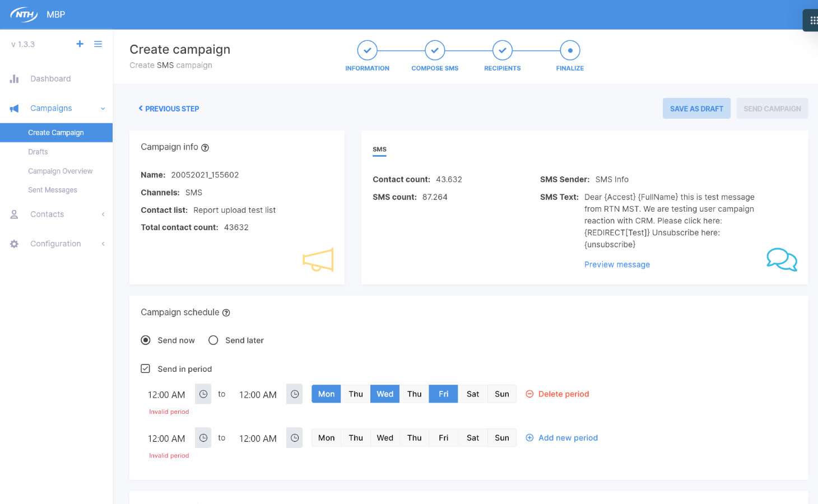Viewport: 818px width, 504px height.
Task: Toggle the hamburger menu icon in sidebar
Action: click(x=98, y=44)
